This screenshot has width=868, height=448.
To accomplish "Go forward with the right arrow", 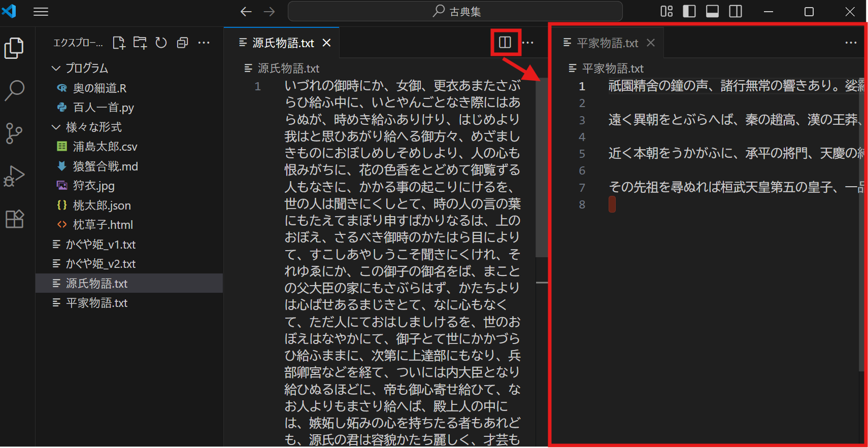I will point(270,12).
